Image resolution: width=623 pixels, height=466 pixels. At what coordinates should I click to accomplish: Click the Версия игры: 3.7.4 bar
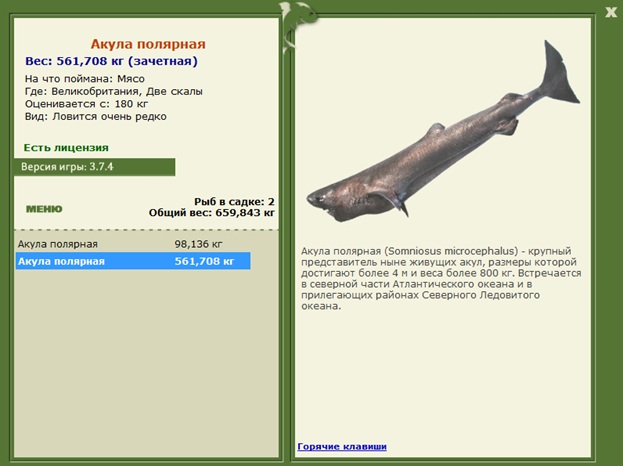coord(95,166)
